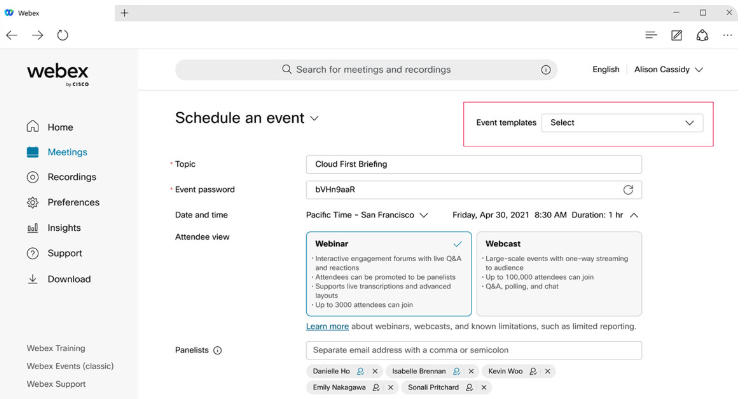
Task: Click the Webex tab favicon
Action: (9, 13)
